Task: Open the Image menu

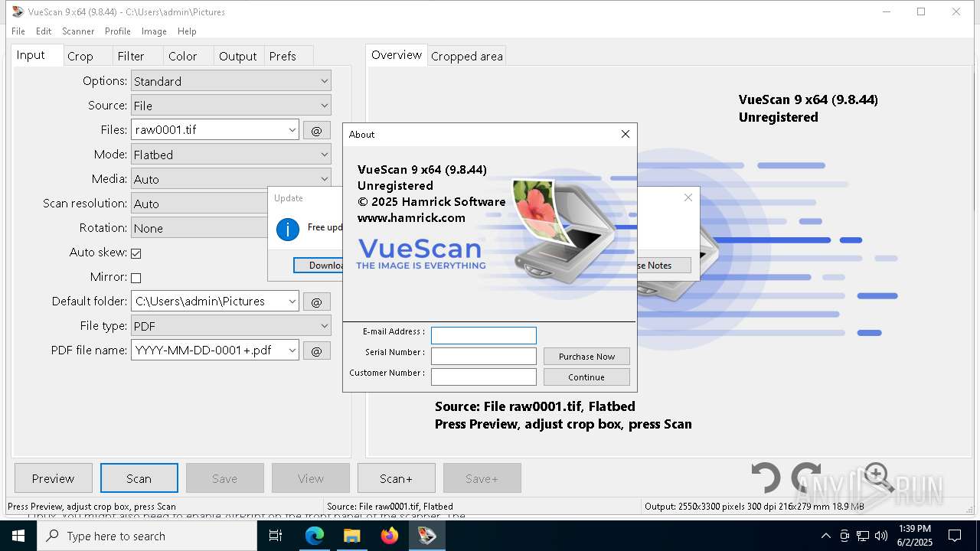Action: [x=154, y=31]
